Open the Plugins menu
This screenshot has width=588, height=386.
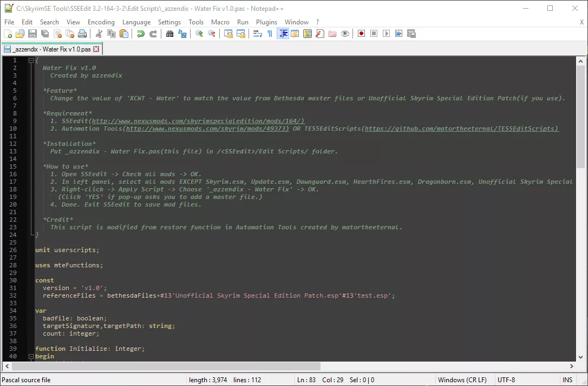[266, 22]
